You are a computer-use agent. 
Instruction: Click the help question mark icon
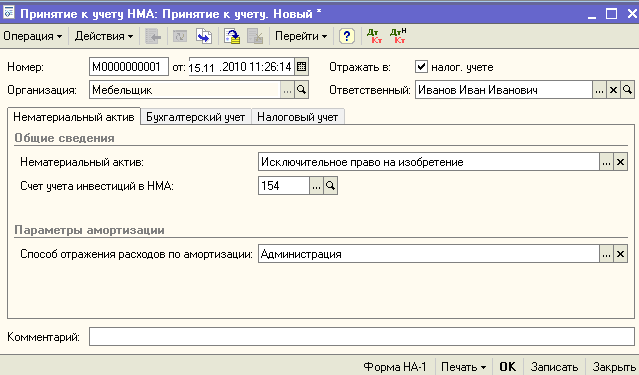pyautogui.click(x=346, y=36)
